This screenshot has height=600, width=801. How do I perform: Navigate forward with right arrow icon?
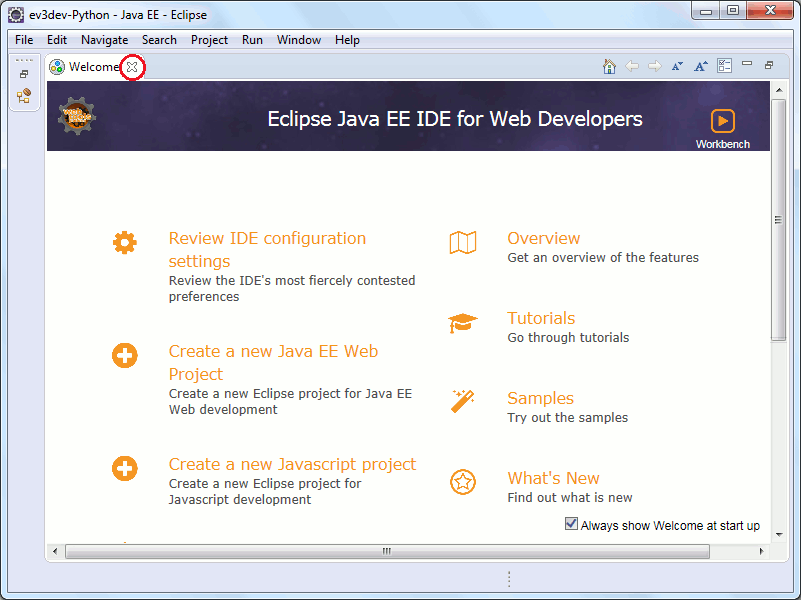[x=654, y=66]
